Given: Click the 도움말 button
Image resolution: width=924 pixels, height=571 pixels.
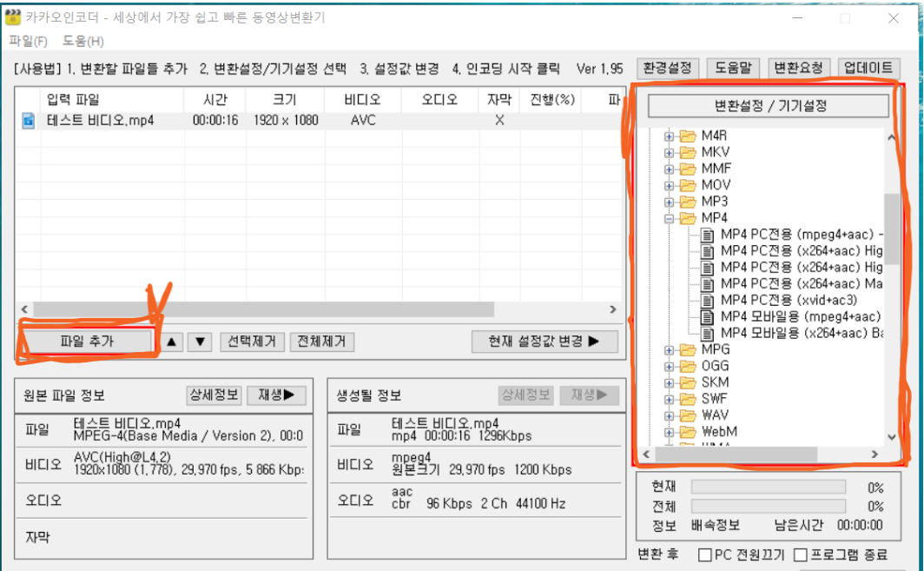Looking at the screenshot, I should 733,68.
